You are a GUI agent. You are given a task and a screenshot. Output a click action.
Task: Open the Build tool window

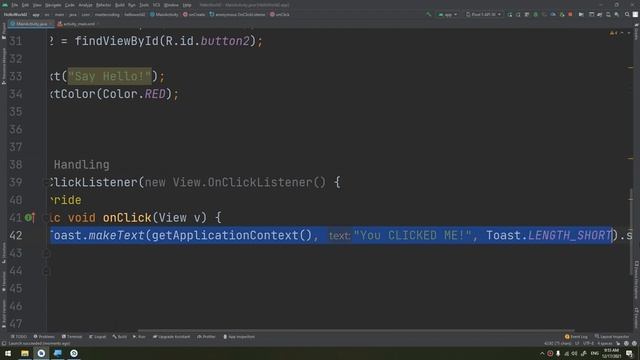pyautogui.click(x=120, y=337)
